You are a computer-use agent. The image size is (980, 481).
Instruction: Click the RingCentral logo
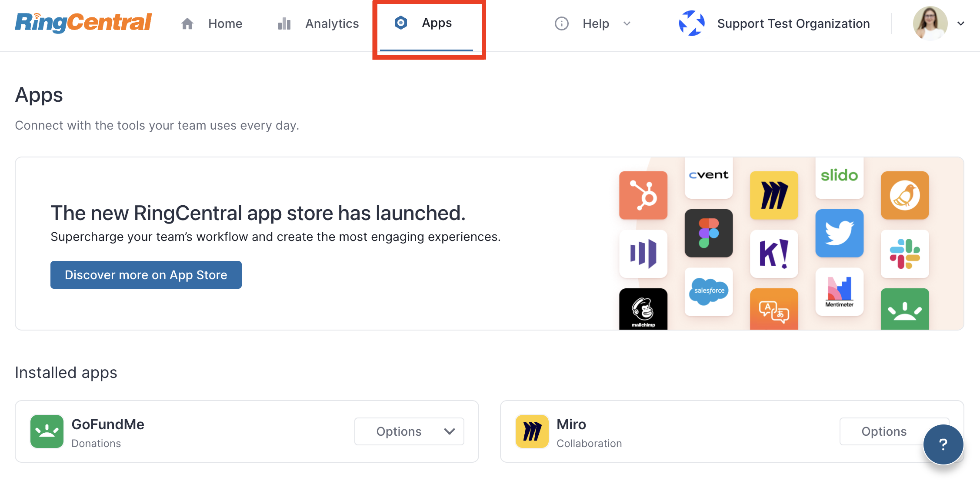click(83, 23)
